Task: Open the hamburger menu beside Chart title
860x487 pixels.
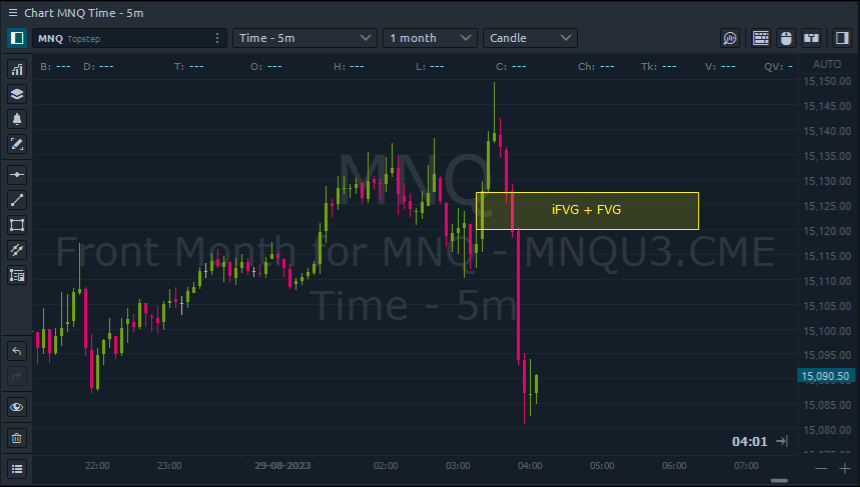Action: (13, 13)
